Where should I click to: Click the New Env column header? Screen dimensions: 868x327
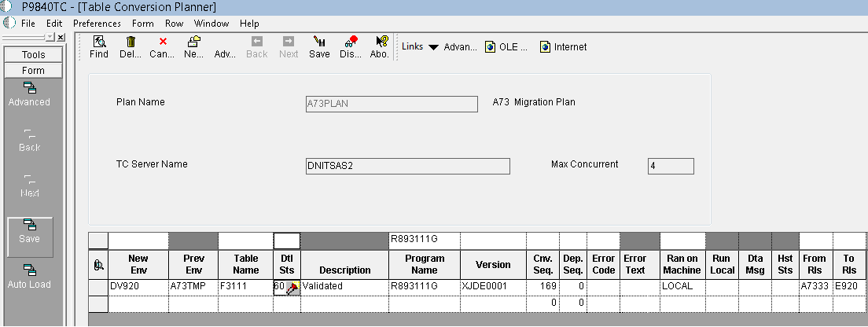138,264
